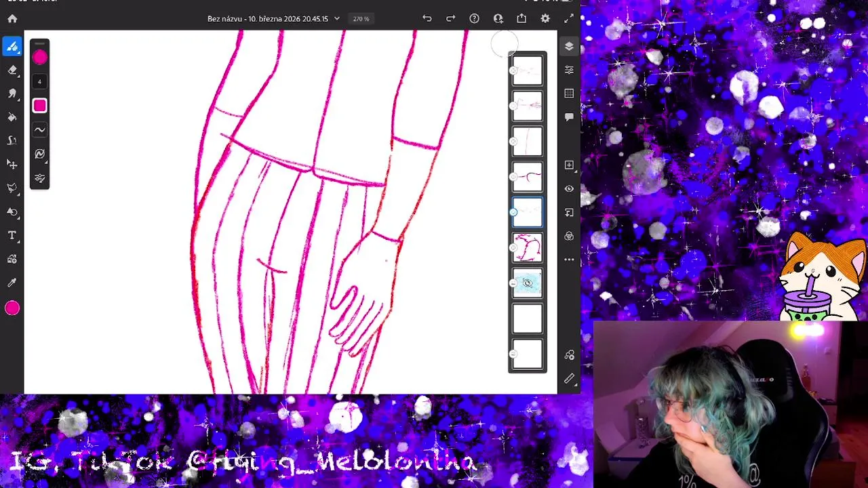Open brush smoothing setting
Viewport: 868px width, 488px height.
coord(39,130)
